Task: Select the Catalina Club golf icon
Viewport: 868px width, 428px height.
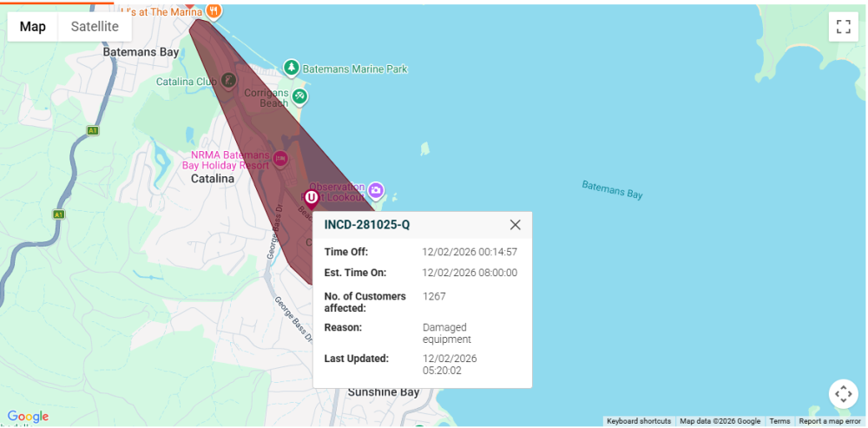Action: pos(228,81)
